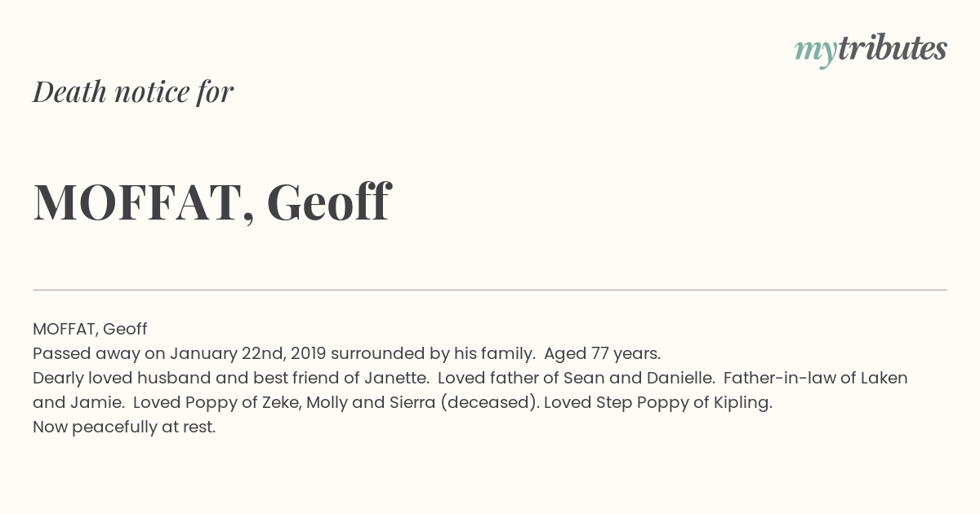980x514 pixels.
Task: Click "Now peacefully at rest." line
Action: 124,428
